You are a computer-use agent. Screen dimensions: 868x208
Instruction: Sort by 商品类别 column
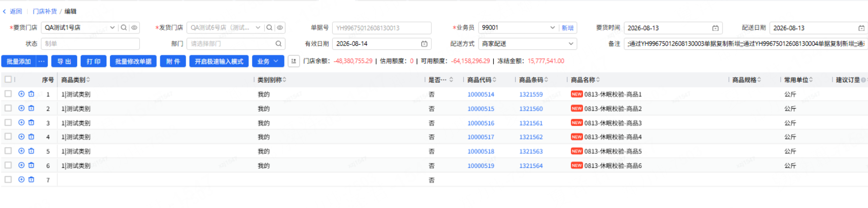coord(88,80)
